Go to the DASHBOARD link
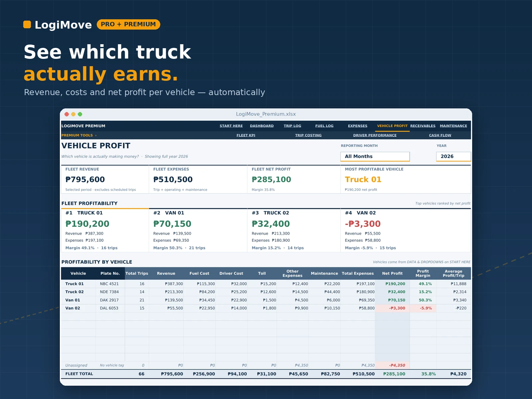The height and width of the screenshot is (399, 532). click(262, 126)
